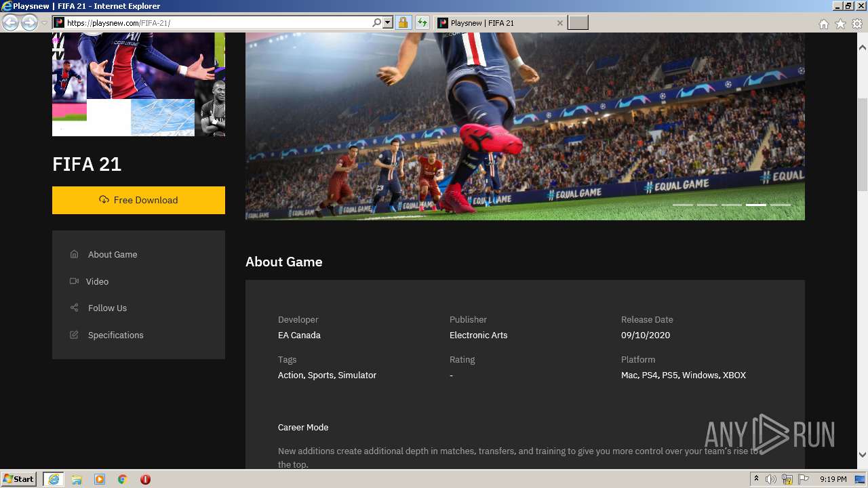This screenshot has width=868, height=488.
Task: Open Chrome from the taskbar
Action: click(123, 479)
